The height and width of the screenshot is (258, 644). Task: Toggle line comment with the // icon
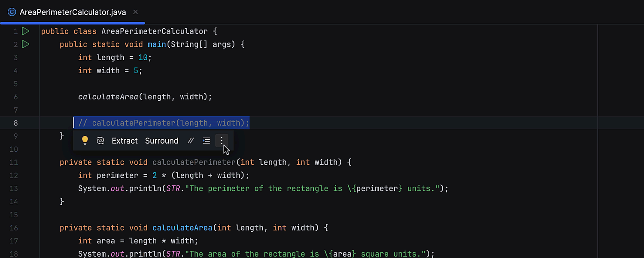point(191,141)
